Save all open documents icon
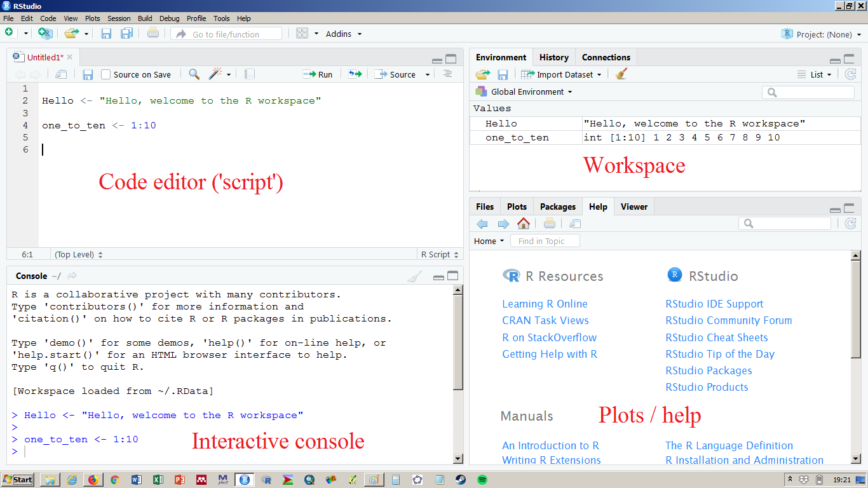Image resolution: width=868 pixels, height=488 pixels. point(126,33)
